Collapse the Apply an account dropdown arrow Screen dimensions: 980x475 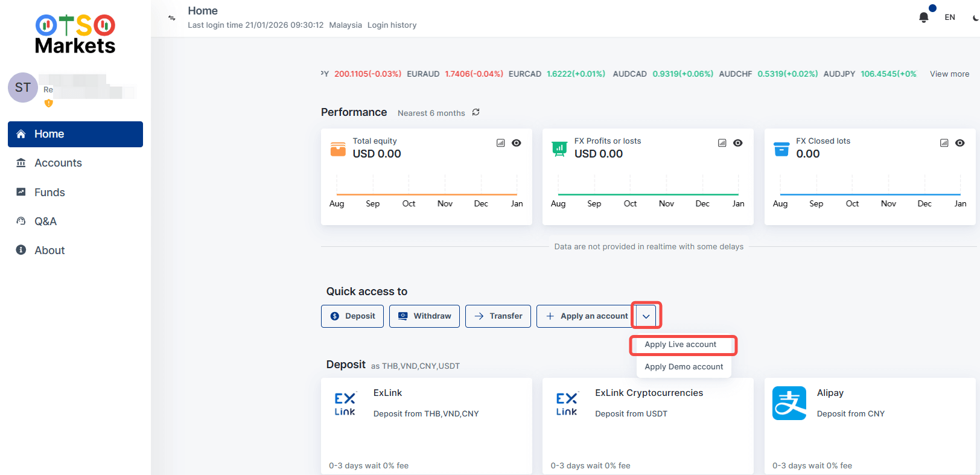pos(646,316)
